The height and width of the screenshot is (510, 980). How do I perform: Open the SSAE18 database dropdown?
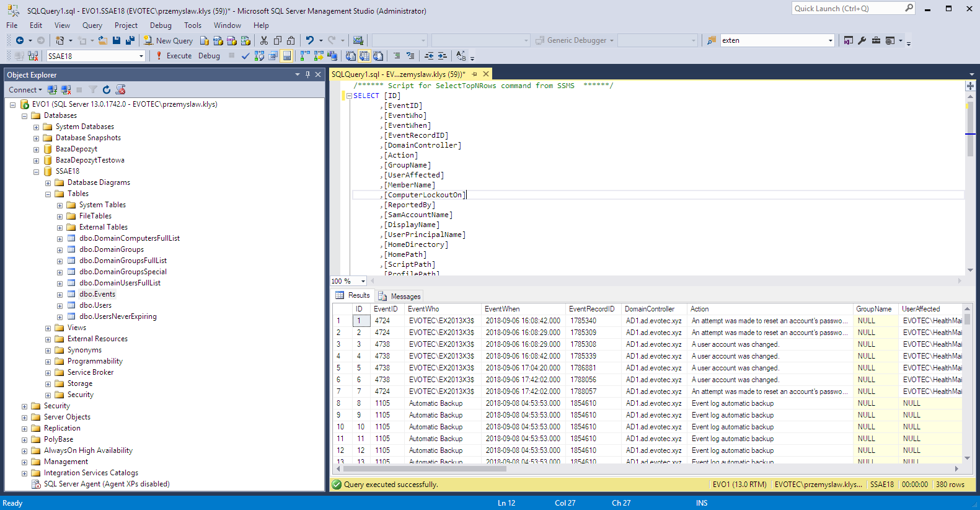coord(141,56)
